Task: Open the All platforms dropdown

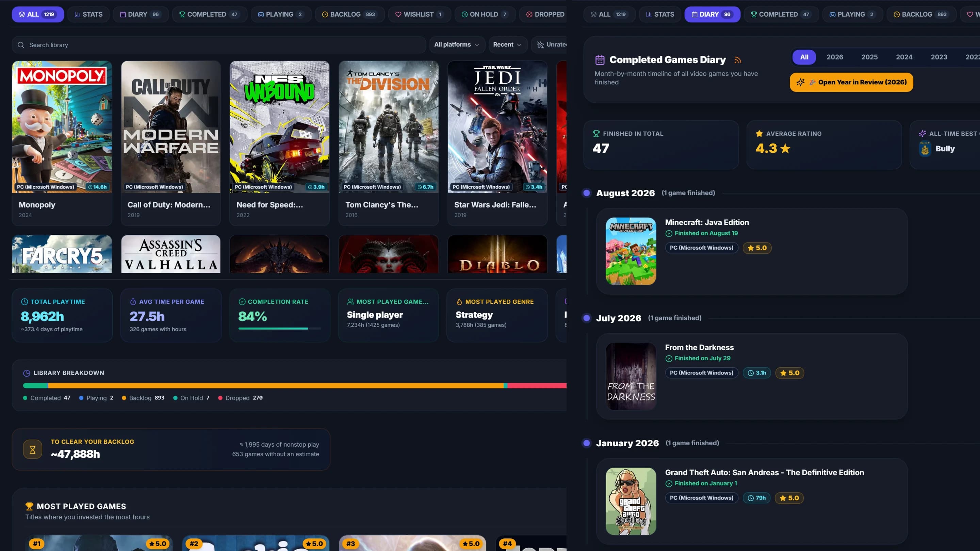Action: [x=457, y=45]
